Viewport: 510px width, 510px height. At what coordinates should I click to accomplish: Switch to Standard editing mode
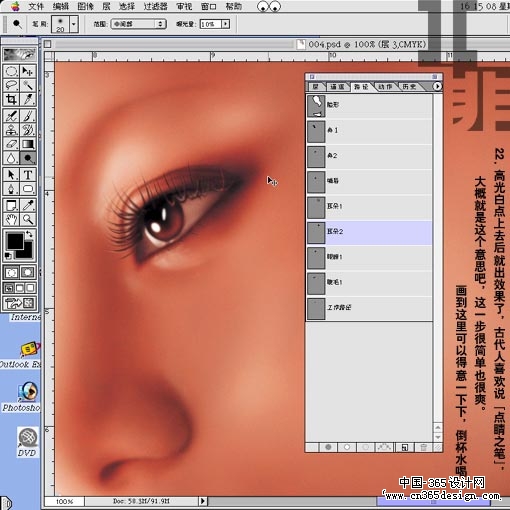(x=11, y=272)
